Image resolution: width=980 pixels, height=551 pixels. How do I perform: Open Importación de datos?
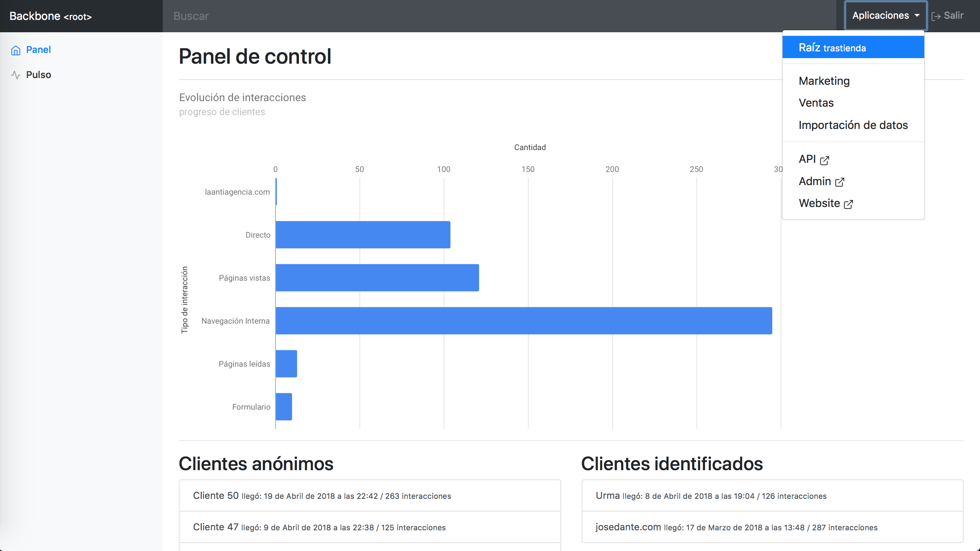point(853,125)
